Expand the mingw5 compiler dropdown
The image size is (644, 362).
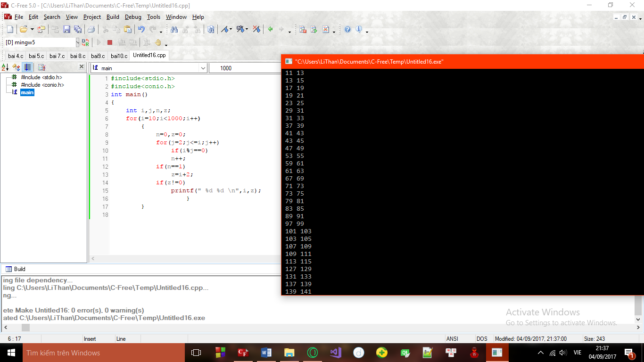(77, 42)
